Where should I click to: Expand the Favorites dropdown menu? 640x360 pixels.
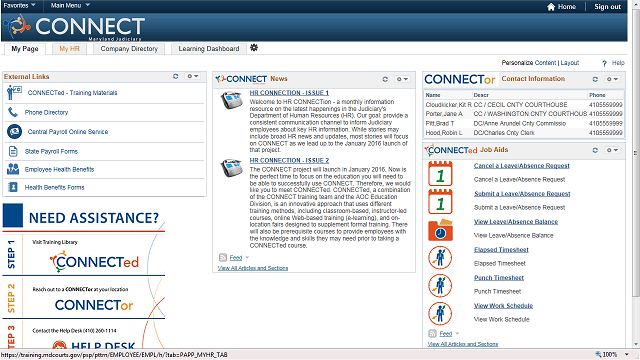(x=19, y=5)
